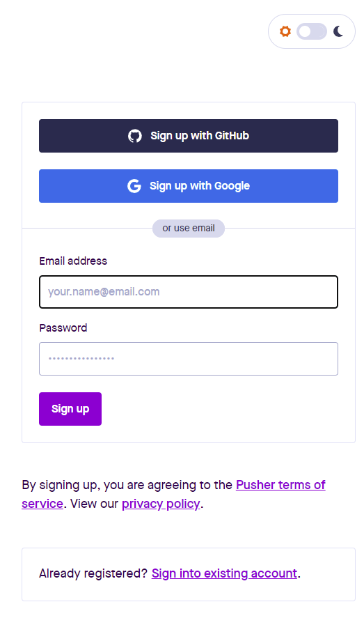Choose the "Sign up with Google" text
Screen dimensions: 364x618
[x=200, y=186]
